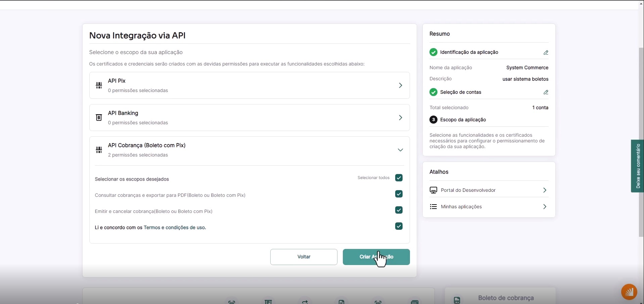Image resolution: width=644 pixels, height=304 pixels.
Task: Expand the API Banking section
Action: [x=400, y=118]
